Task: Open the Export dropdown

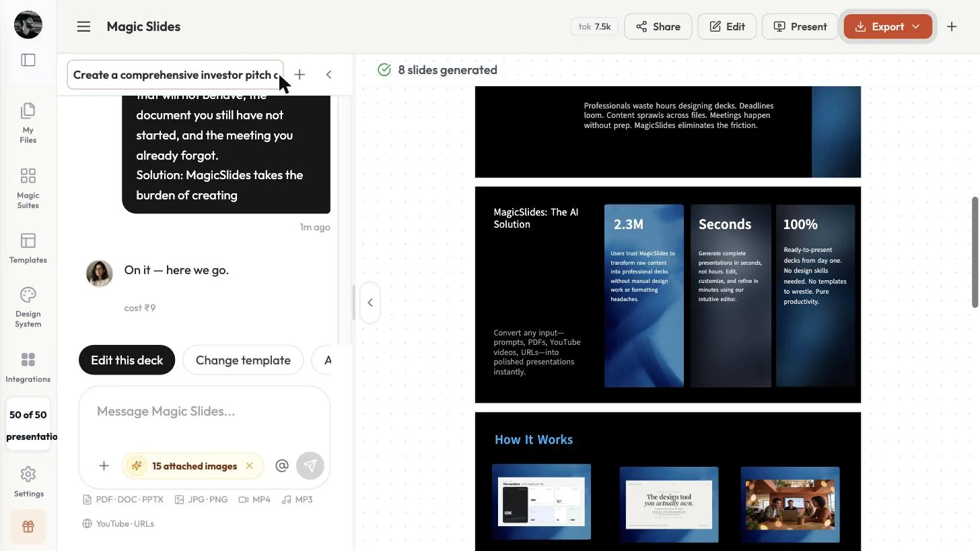Action: pyautogui.click(x=888, y=27)
